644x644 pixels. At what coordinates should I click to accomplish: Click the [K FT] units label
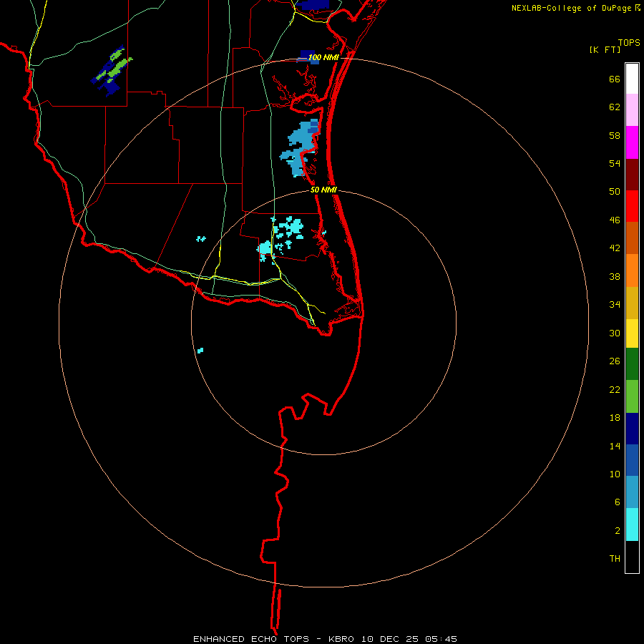point(605,49)
